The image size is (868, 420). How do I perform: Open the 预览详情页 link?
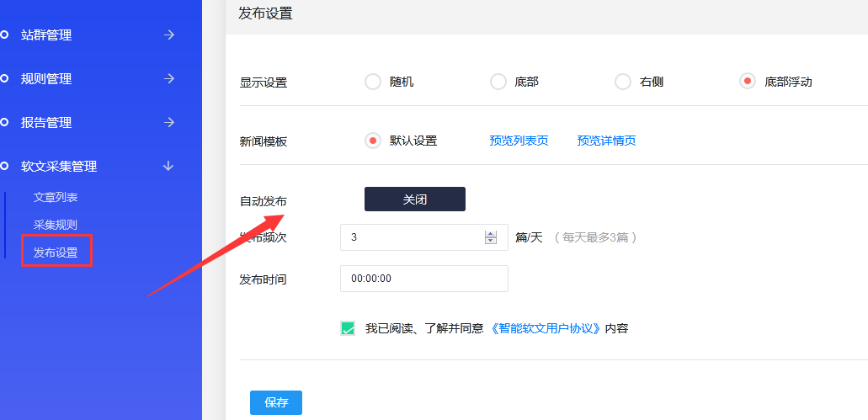(x=606, y=141)
